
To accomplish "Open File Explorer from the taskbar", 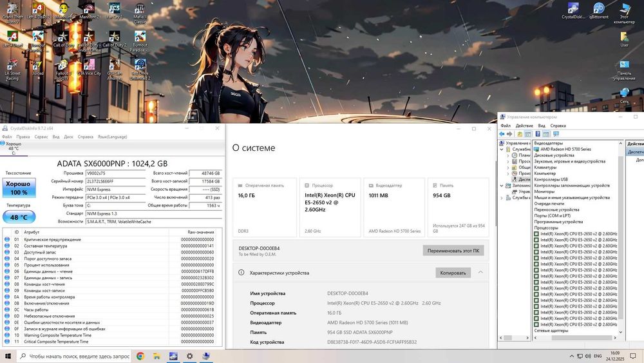I will pyautogui.click(x=156, y=356).
